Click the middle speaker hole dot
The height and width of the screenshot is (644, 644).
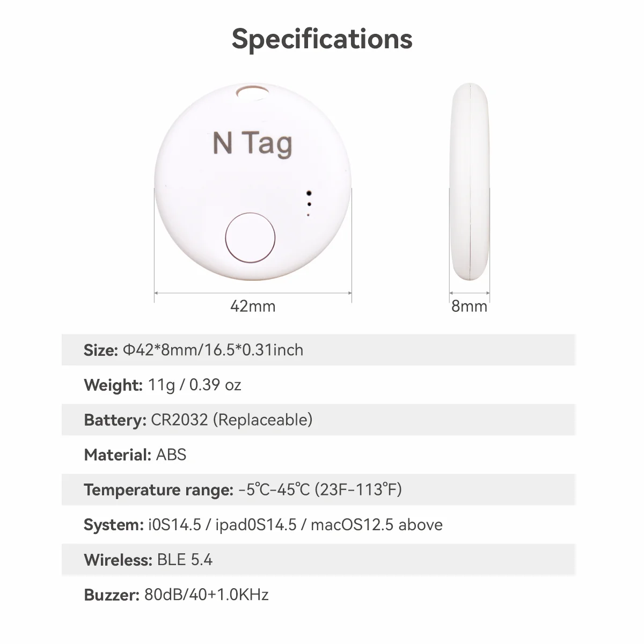click(x=309, y=204)
